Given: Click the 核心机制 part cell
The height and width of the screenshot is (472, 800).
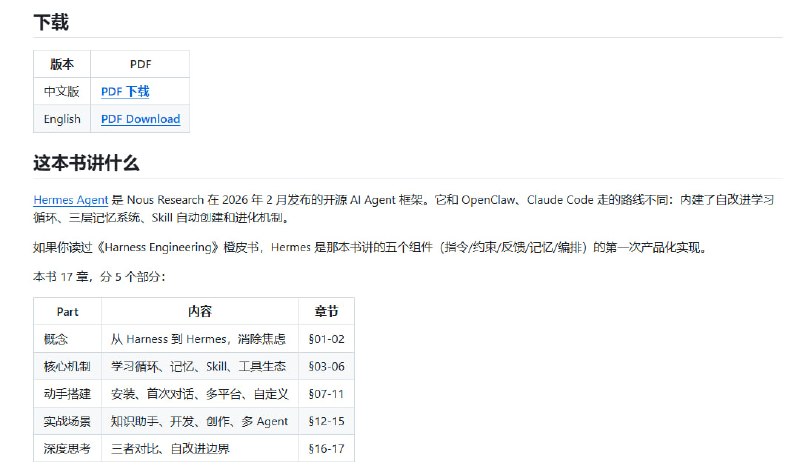Looking at the screenshot, I should click(67, 366).
